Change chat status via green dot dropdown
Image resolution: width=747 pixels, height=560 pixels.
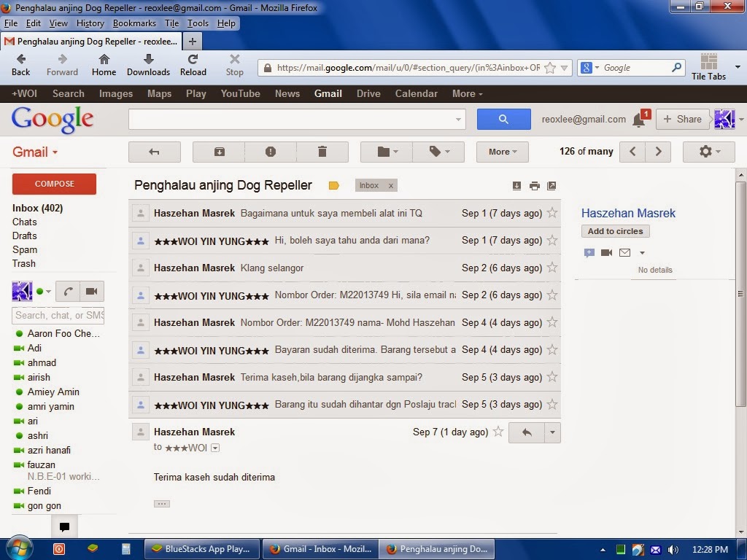pyautogui.click(x=43, y=291)
